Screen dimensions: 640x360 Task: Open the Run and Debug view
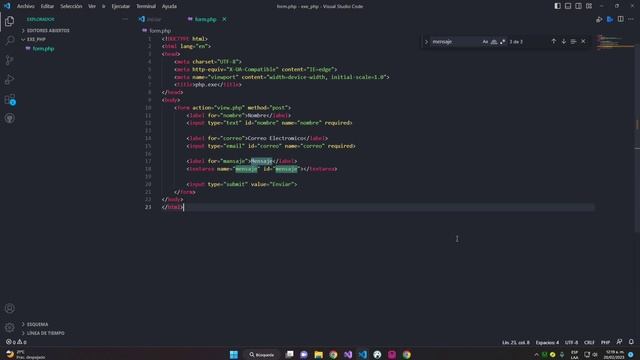pyautogui.click(x=9, y=80)
